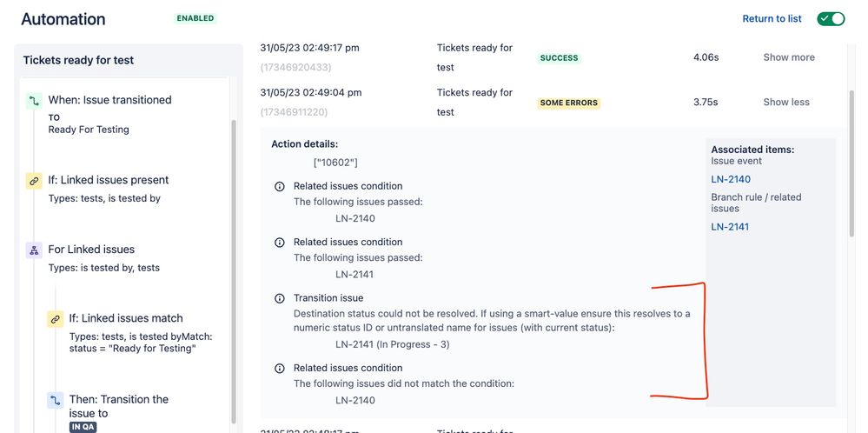Click info icon beside last Related issues condition
868x433 pixels.
(280, 368)
